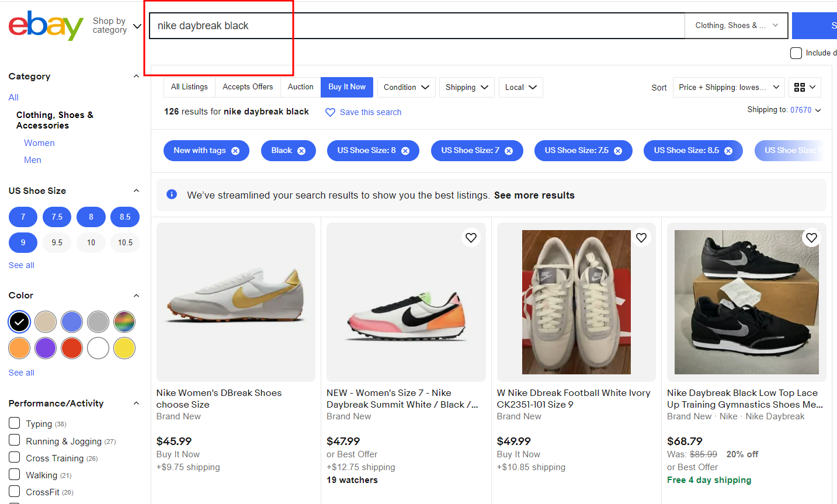
Task: Check the Include description checkbox
Action: tap(796, 53)
